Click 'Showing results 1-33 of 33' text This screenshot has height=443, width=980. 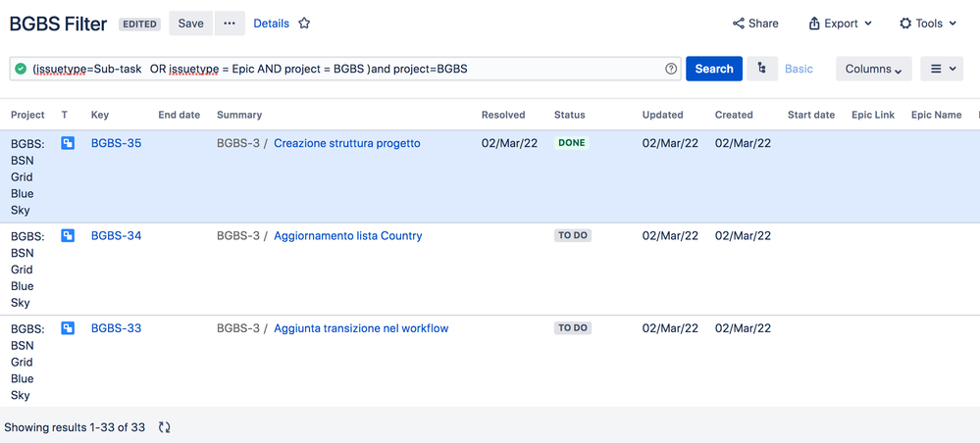pos(75,427)
